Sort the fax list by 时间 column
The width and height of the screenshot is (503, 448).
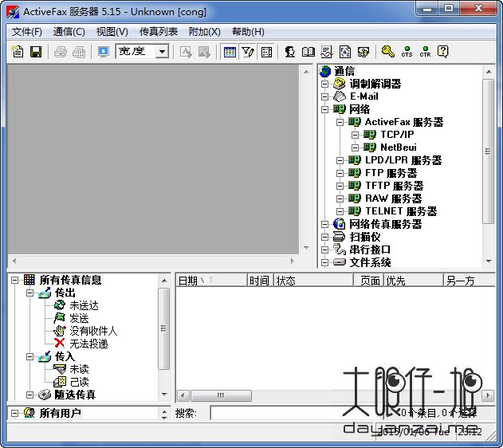(260, 281)
